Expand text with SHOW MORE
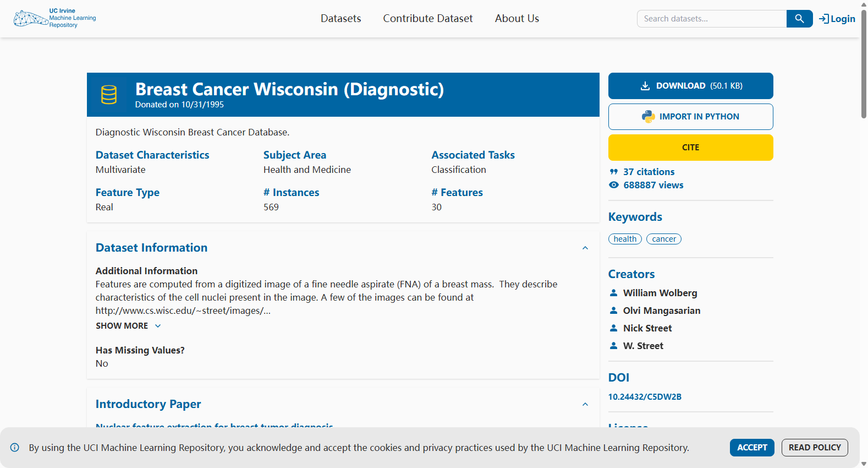868x468 pixels. coord(128,326)
